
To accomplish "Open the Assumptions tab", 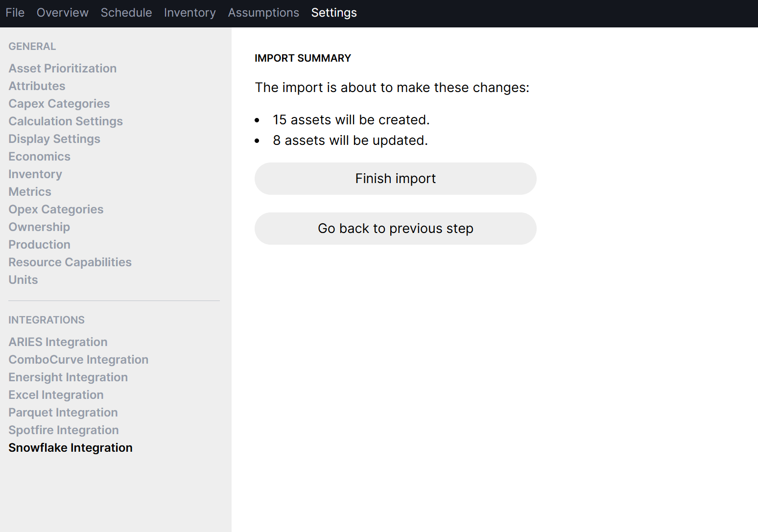I will coord(263,13).
